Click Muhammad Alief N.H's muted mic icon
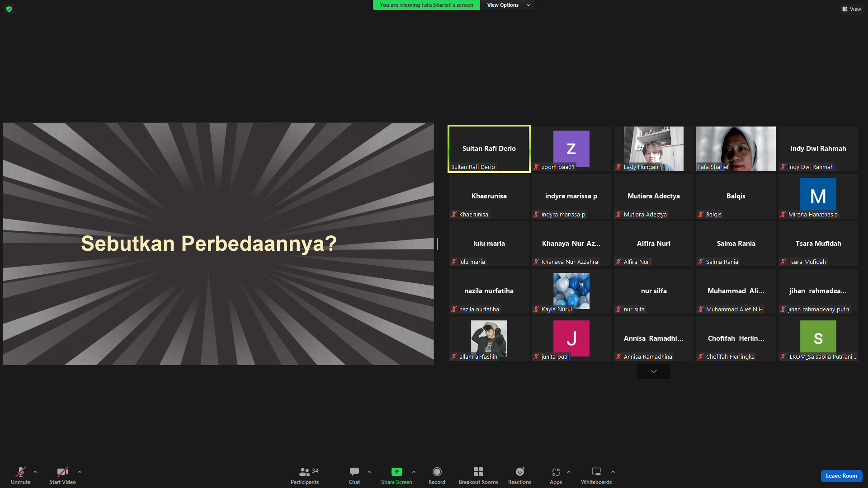 [701, 310]
